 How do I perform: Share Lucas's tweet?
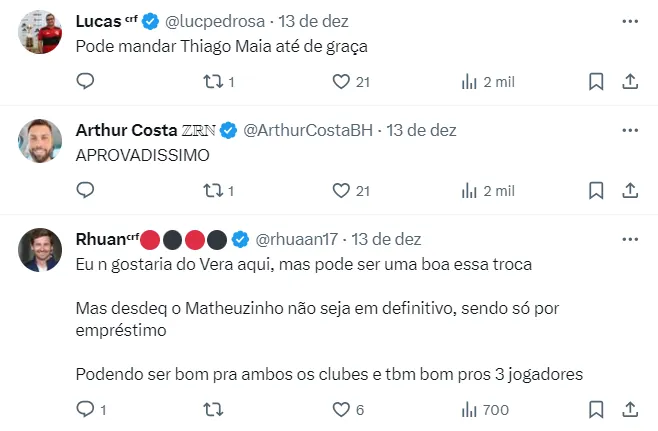(630, 81)
